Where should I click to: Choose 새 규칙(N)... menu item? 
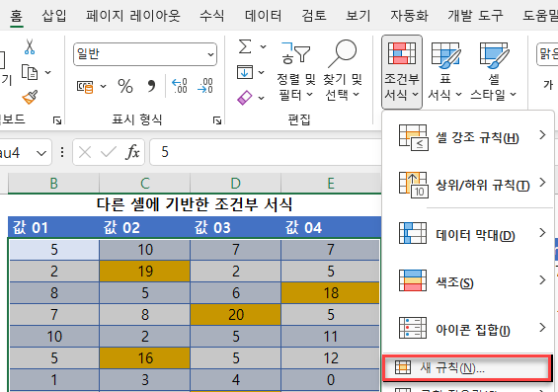coord(467,368)
